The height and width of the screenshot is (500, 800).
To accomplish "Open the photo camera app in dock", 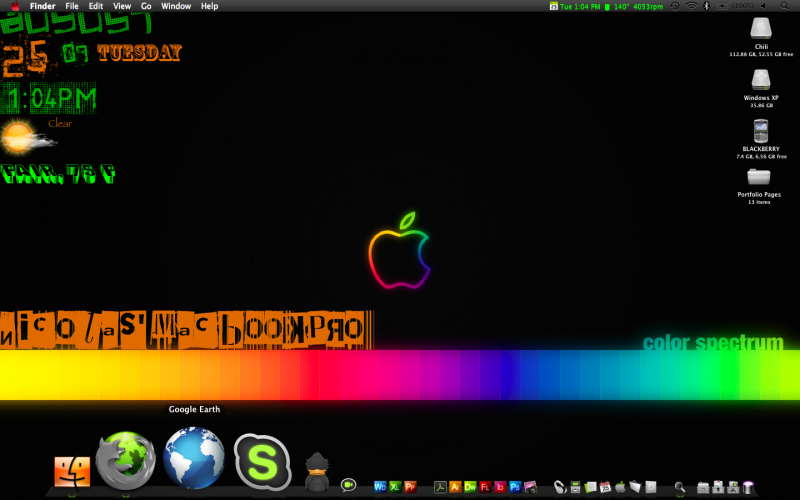I will tap(530, 487).
